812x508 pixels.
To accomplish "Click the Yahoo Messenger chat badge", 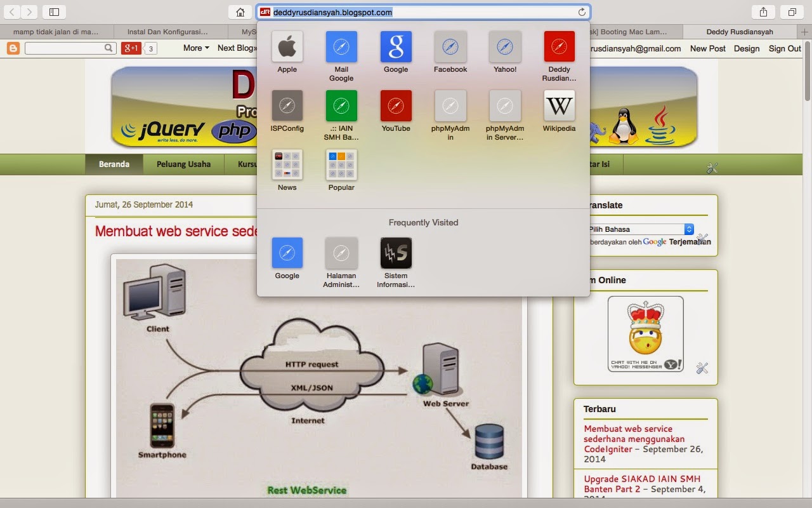I will point(646,334).
